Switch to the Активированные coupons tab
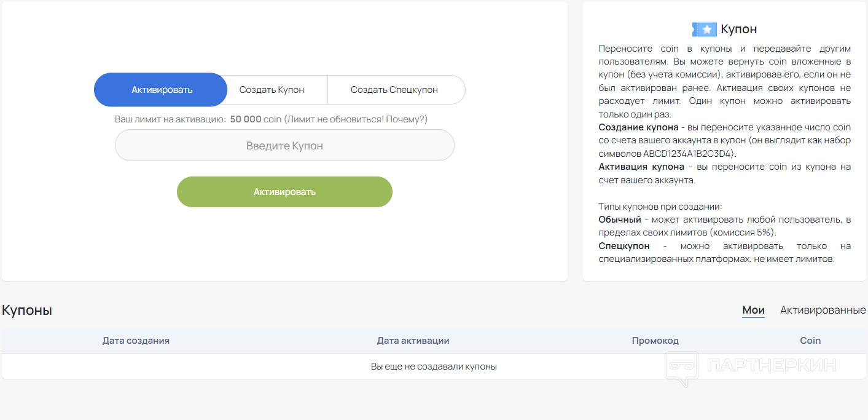Image resolution: width=868 pixels, height=420 pixels. point(823,310)
